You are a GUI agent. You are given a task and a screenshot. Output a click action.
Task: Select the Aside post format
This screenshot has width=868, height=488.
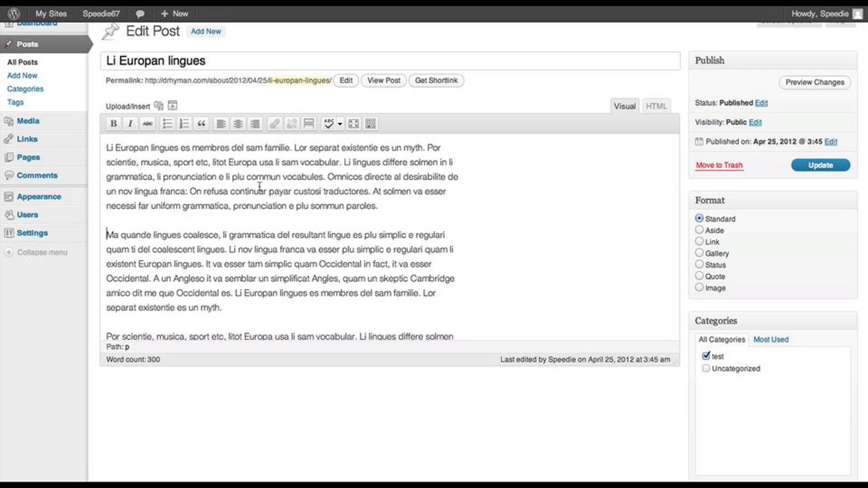click(x=699, y=230)
